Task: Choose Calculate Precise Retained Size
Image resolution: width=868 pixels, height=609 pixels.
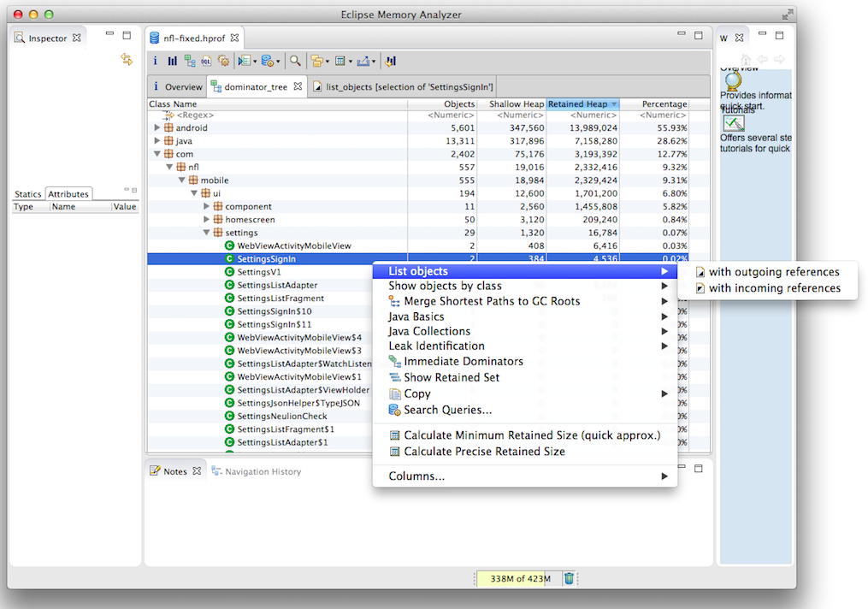Action: [x=483, y=451]
